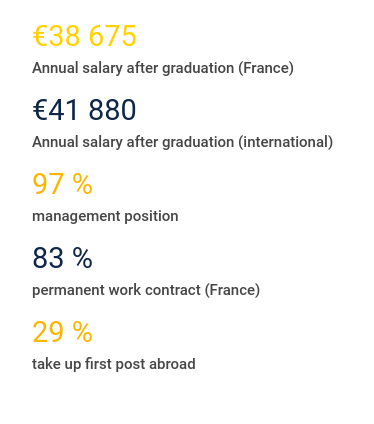Select the Annual salary after graduation (international) label
The image size is (374, 424).
click(x=183, y=142)
